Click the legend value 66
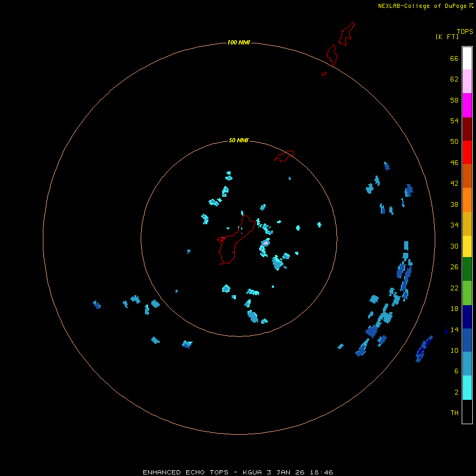This screenshot has width=476, height=476. (x=454, y=58)
